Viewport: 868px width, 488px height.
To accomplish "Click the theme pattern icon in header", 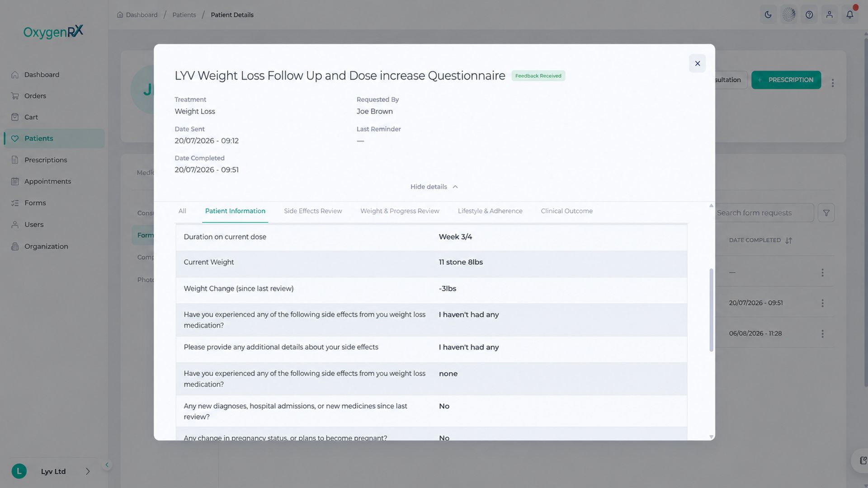I will click(x=788, y=14).
